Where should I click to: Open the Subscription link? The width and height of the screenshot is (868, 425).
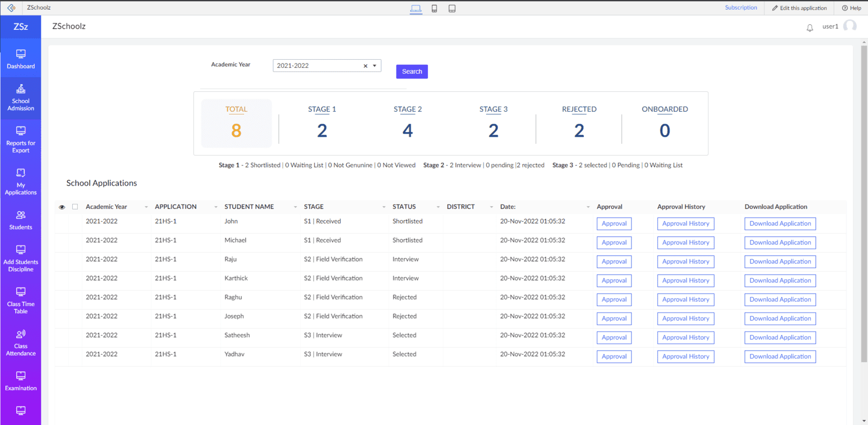coord(741,8)
